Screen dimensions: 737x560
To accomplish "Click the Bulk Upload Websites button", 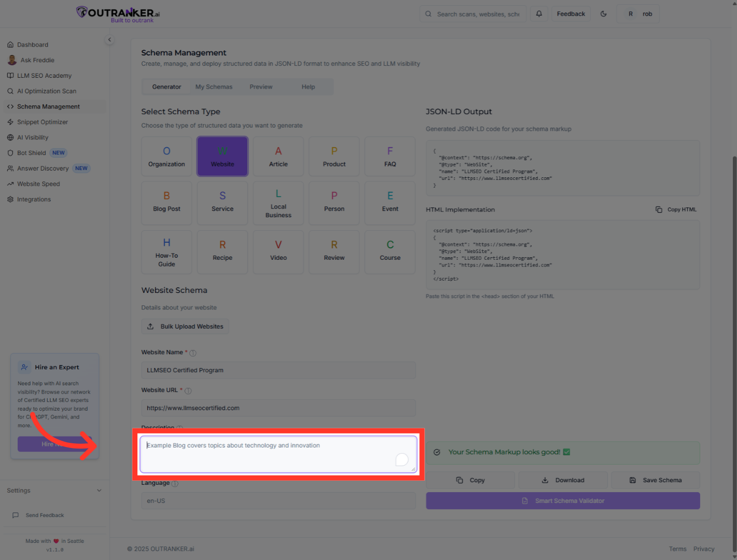I will (185, 327).
